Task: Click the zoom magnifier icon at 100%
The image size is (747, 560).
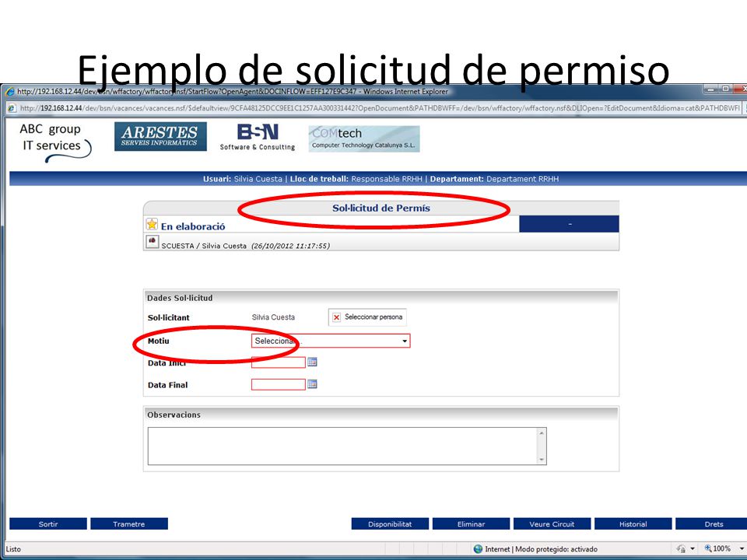Action: (x=708, y=548)
